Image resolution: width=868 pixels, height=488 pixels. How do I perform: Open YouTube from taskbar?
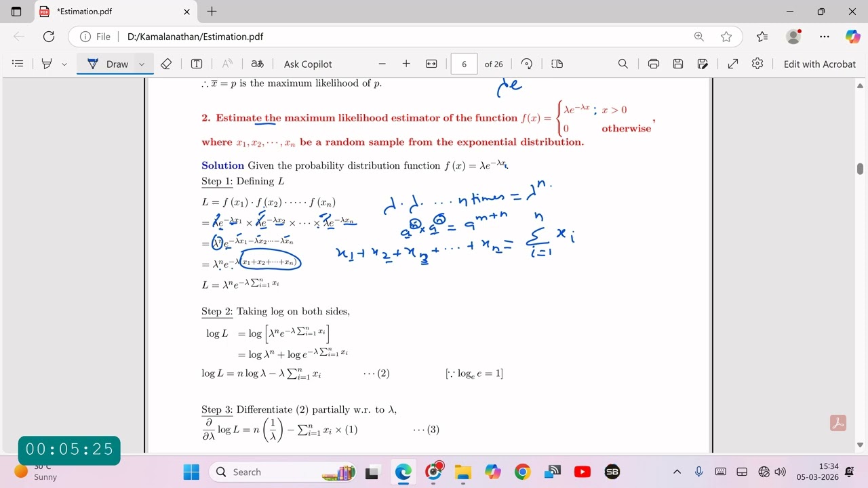tap(582, 472)
